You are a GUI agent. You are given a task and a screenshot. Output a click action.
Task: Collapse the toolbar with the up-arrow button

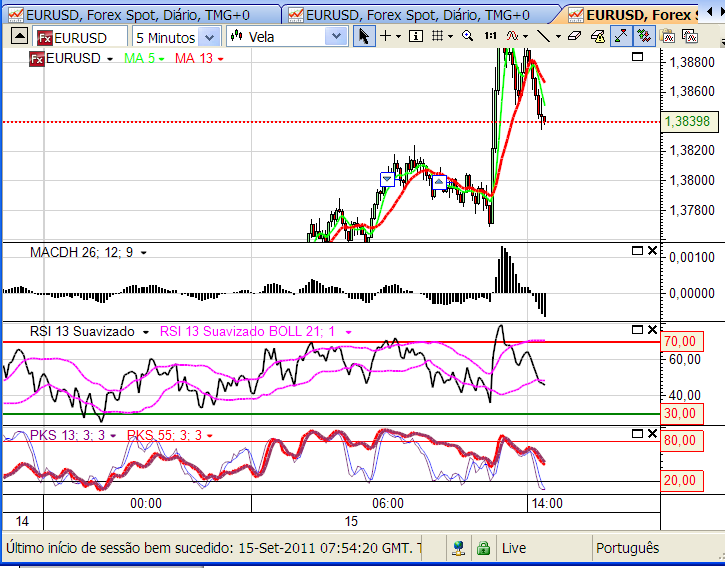(19, 36)
